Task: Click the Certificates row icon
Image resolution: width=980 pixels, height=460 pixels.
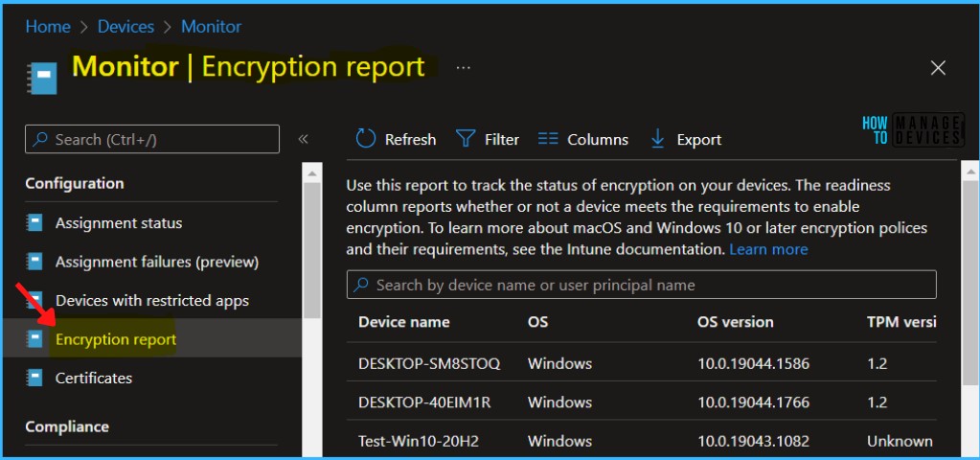Action: coord(35,378)
